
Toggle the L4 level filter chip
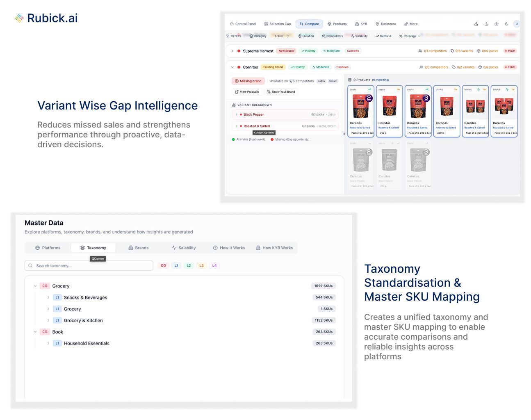(214, 266)
